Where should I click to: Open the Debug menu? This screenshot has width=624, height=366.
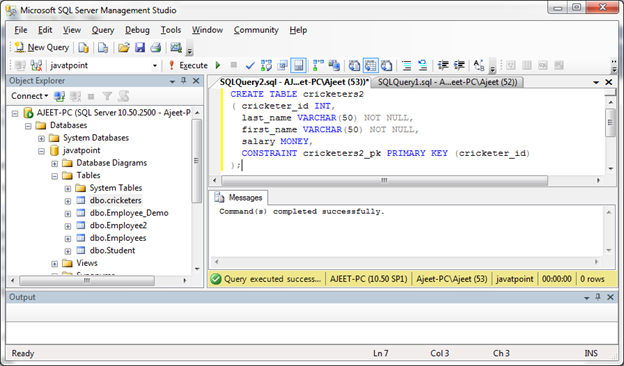click(x=137, y=30)
